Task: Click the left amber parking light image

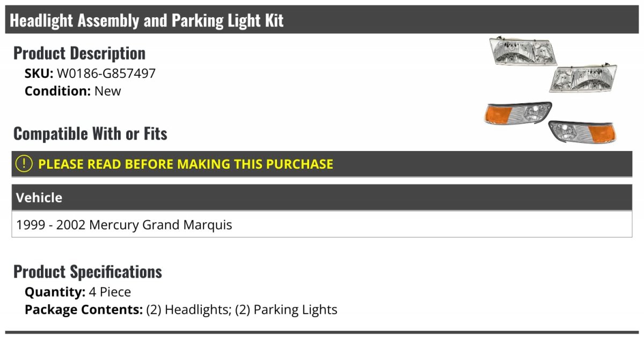Action: click(x=517, y=114)
